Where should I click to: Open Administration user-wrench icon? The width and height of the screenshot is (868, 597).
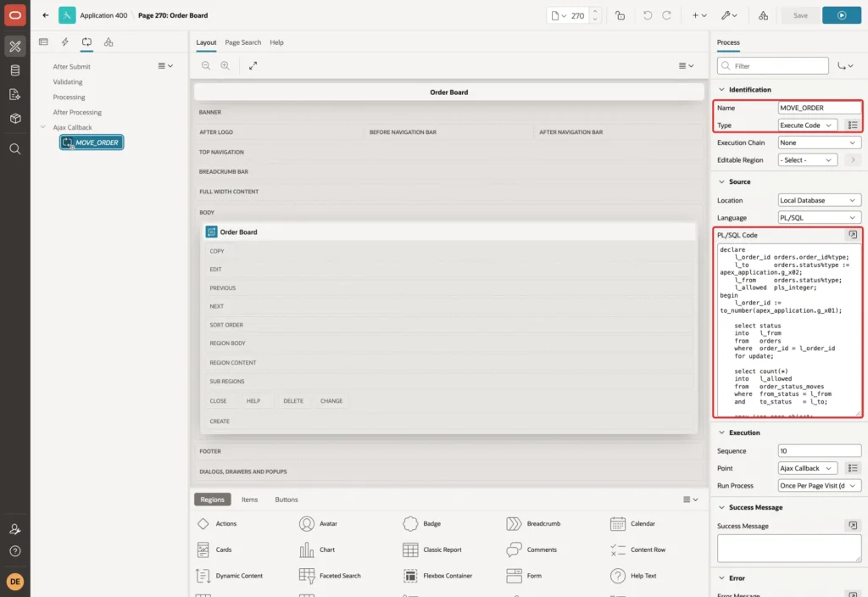pos(15,529)
